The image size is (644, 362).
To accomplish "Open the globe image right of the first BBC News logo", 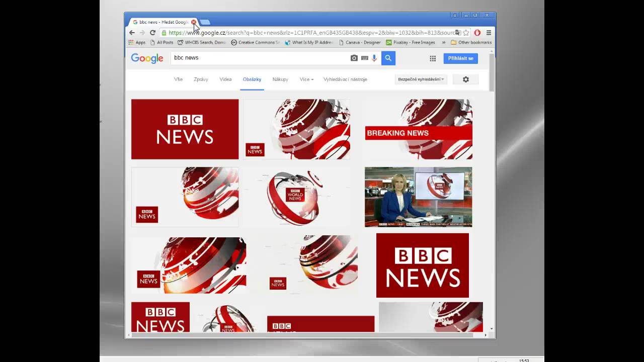I will pos(297,129).
